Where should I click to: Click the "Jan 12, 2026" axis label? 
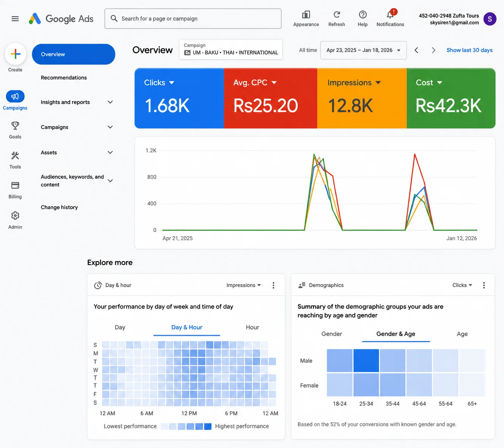(x=462, y=238)
